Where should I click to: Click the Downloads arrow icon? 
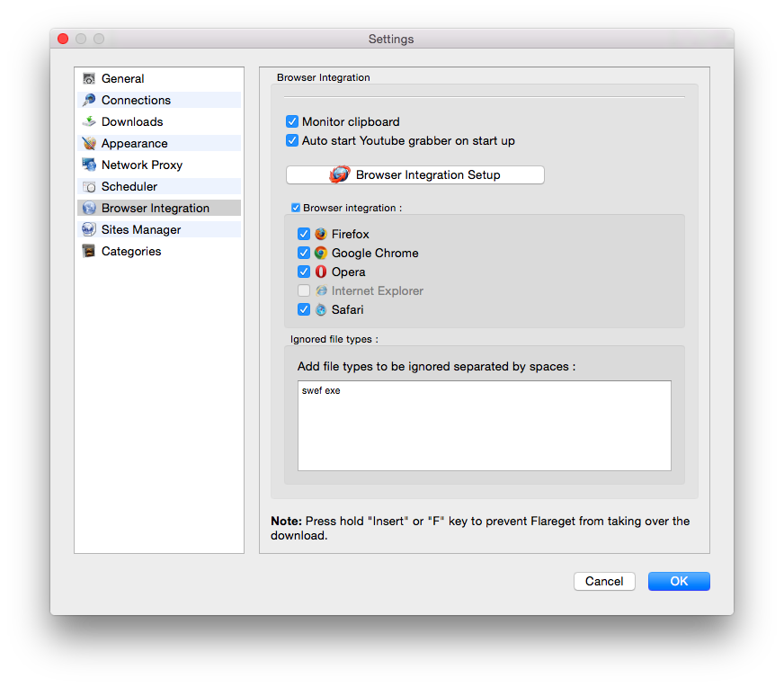(88, 121)
